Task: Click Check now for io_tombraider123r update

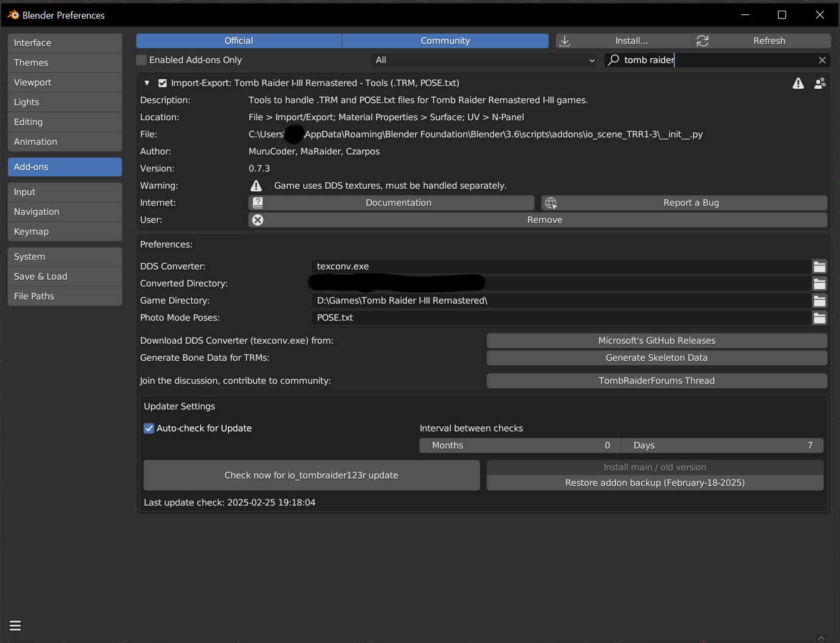Action: click(x=312, y=475)
